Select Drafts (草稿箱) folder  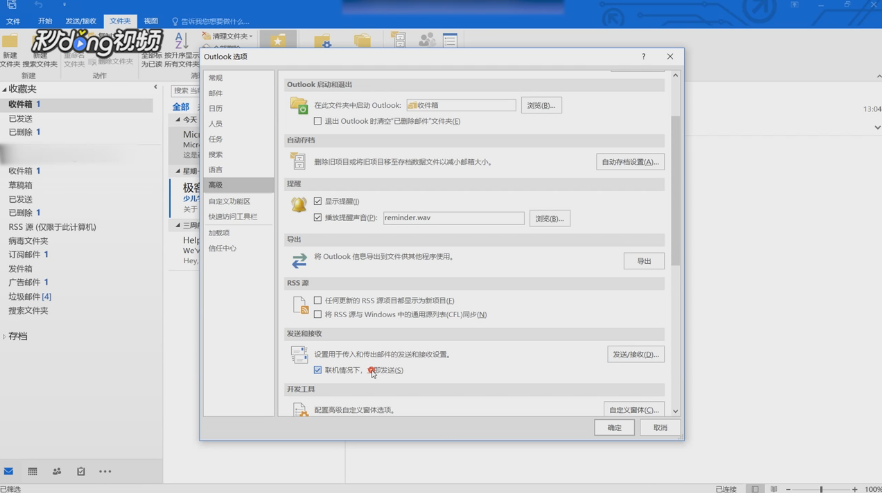tap(20, 185)
